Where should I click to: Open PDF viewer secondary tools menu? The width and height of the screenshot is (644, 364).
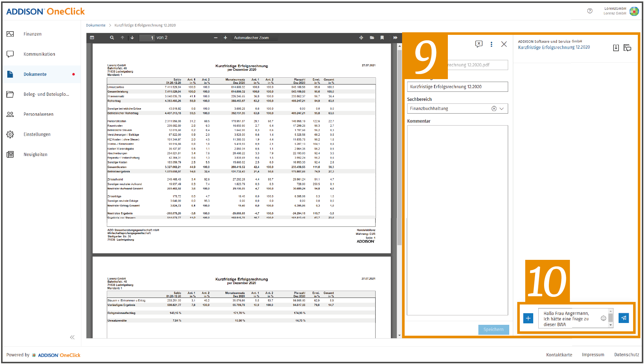(395, 38)
